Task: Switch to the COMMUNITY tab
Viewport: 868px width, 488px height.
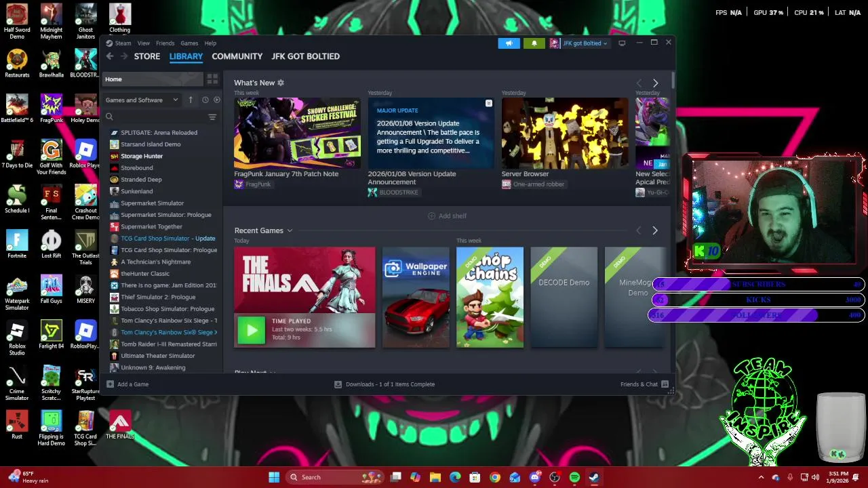Action: pyautogui.click(x=237, y=56)
